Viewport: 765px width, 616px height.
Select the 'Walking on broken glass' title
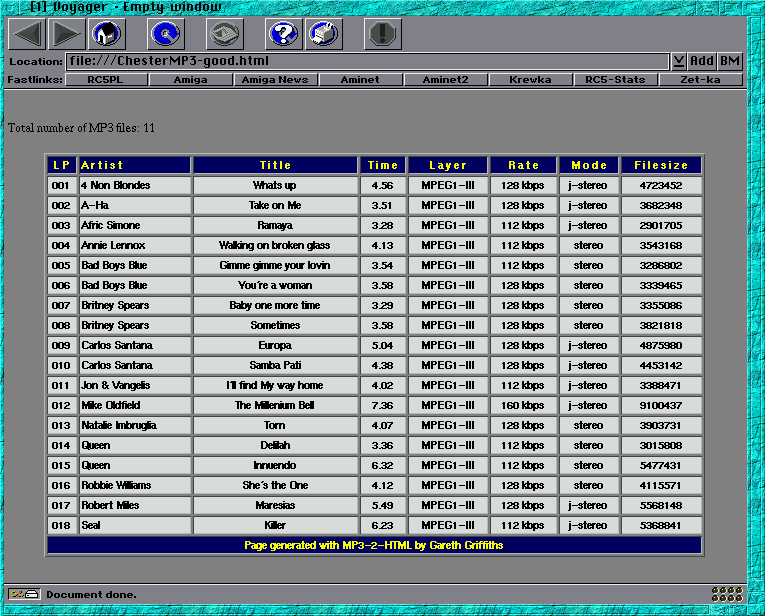tap(276, 245)
